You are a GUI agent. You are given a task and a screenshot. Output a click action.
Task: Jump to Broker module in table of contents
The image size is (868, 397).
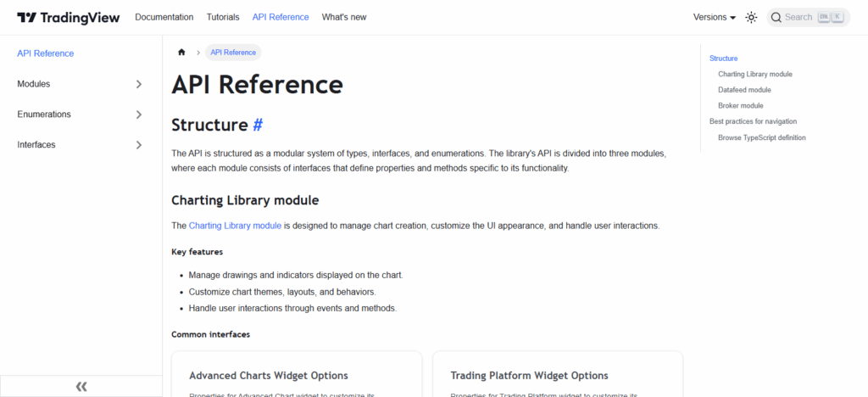740,106
